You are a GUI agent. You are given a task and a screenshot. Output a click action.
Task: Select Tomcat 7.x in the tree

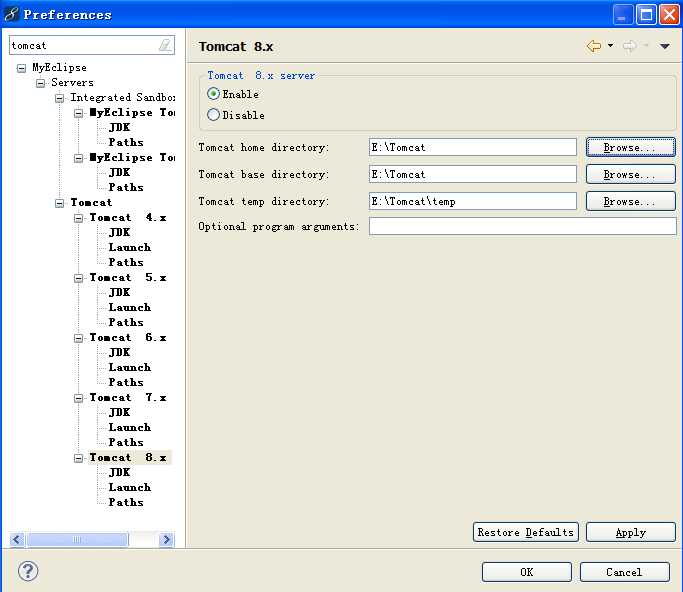click(128, 397)
